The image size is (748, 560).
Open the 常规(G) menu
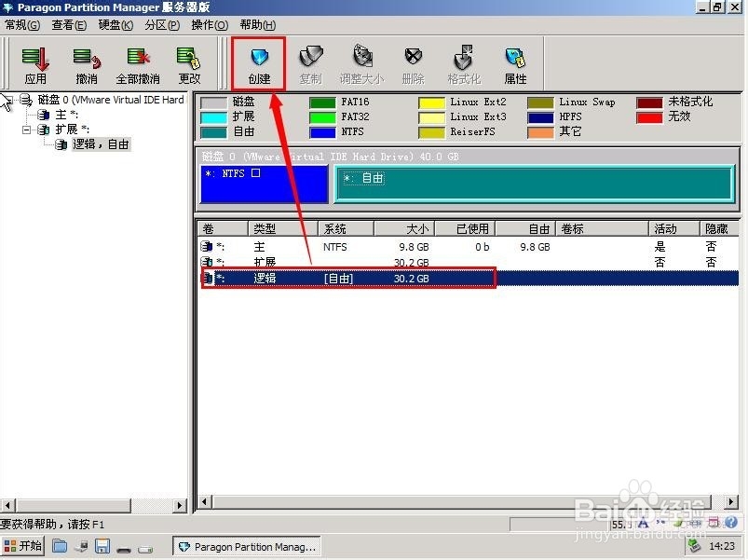[22, 25]
